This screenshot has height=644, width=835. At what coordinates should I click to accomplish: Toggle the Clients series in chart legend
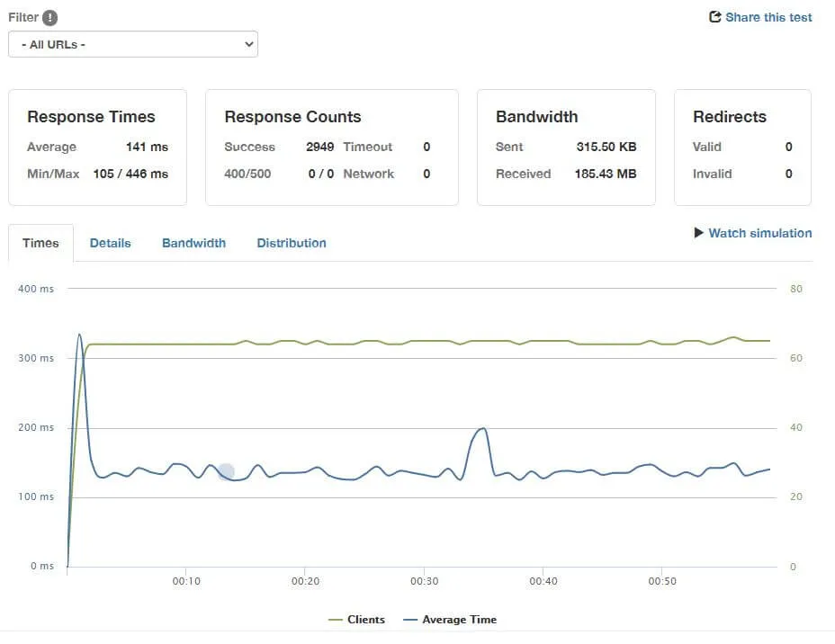[x=357, y=620]
